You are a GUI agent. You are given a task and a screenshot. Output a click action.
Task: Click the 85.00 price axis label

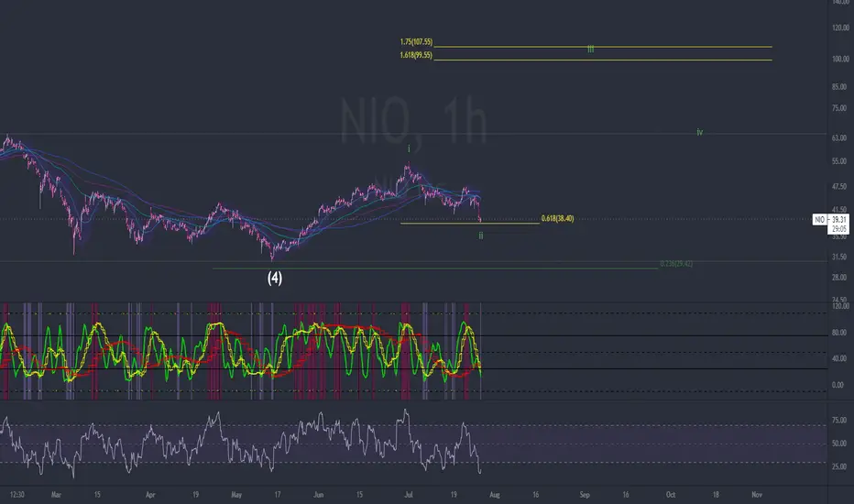[x=839, y=87]
